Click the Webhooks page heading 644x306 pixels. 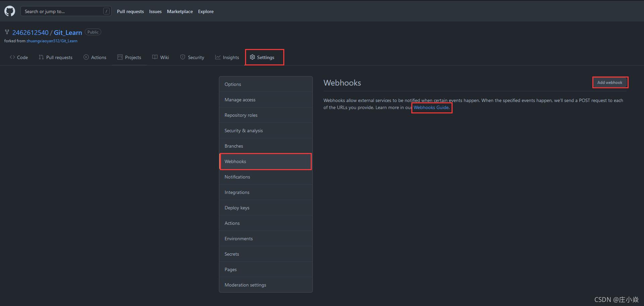tap(342, 83)
